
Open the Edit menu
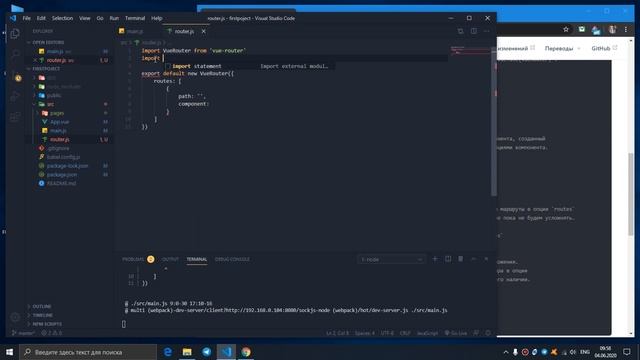41,18
